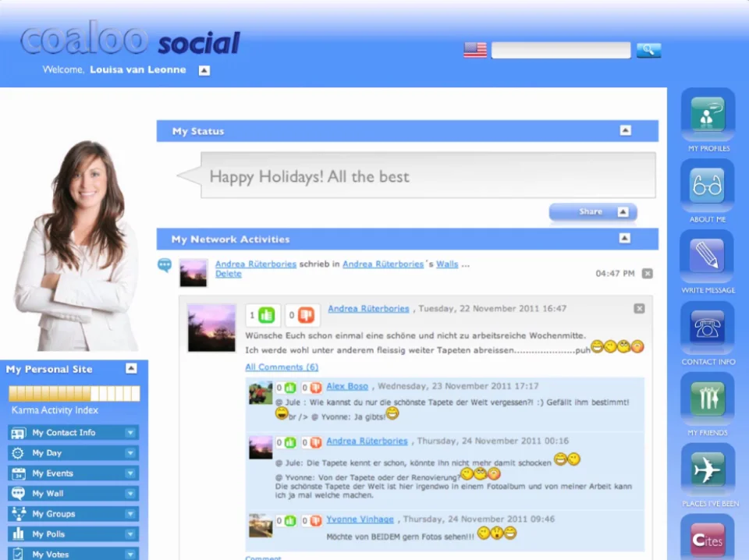Open the My Events menu item
The width and height of the screenshot is (749, 560).
click(73, 473)
